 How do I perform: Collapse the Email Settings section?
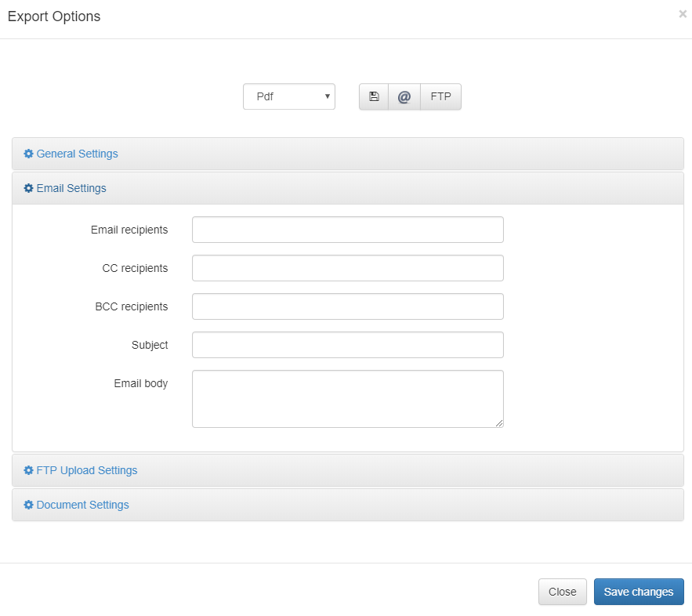[x=71, y=188]
